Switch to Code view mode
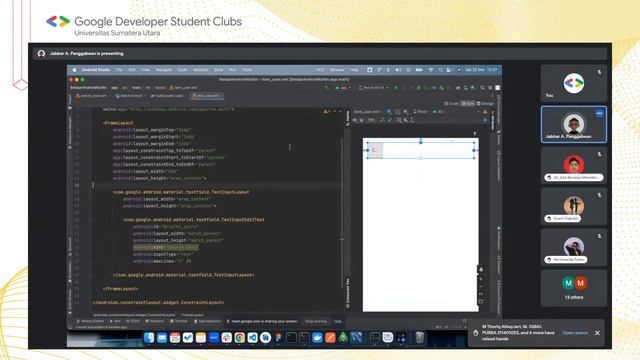This screenshot has width=640, height=360. coord(451,104)
